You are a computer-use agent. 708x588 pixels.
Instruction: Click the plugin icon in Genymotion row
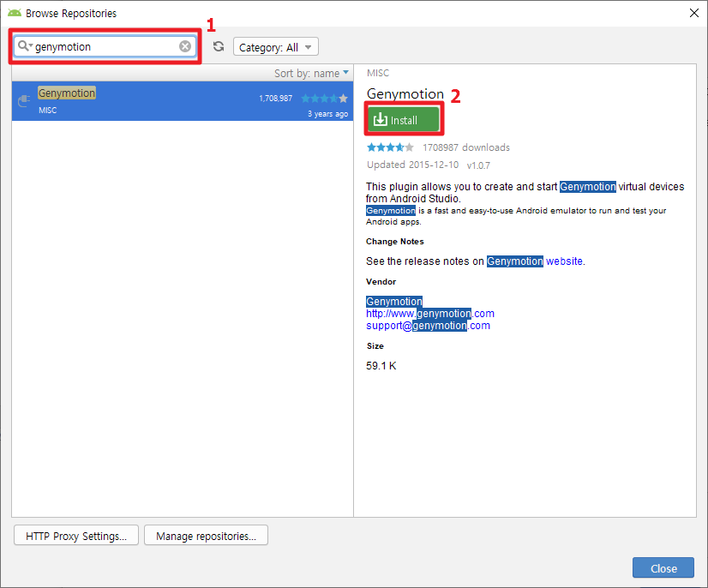point(24,100)
